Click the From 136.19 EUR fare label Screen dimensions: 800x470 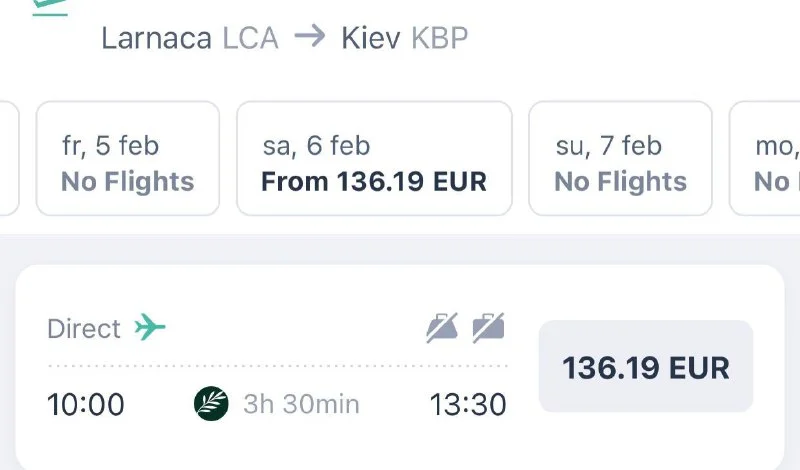(374, 182)
